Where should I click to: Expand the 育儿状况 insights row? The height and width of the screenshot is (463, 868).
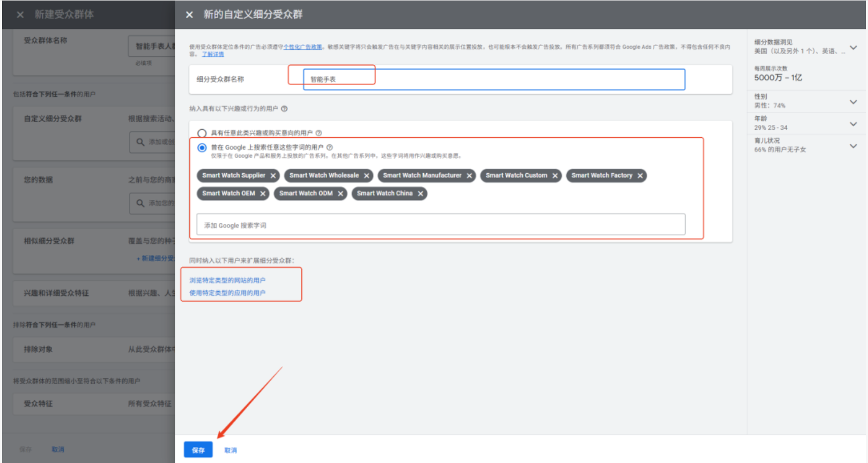tap(854, 146)
